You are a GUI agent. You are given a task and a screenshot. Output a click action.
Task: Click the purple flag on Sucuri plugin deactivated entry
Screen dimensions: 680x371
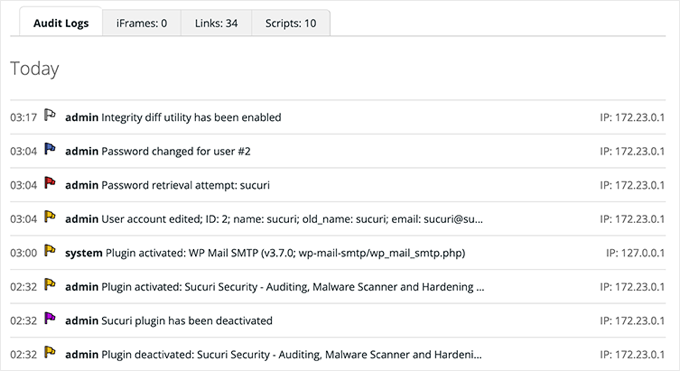50,318
